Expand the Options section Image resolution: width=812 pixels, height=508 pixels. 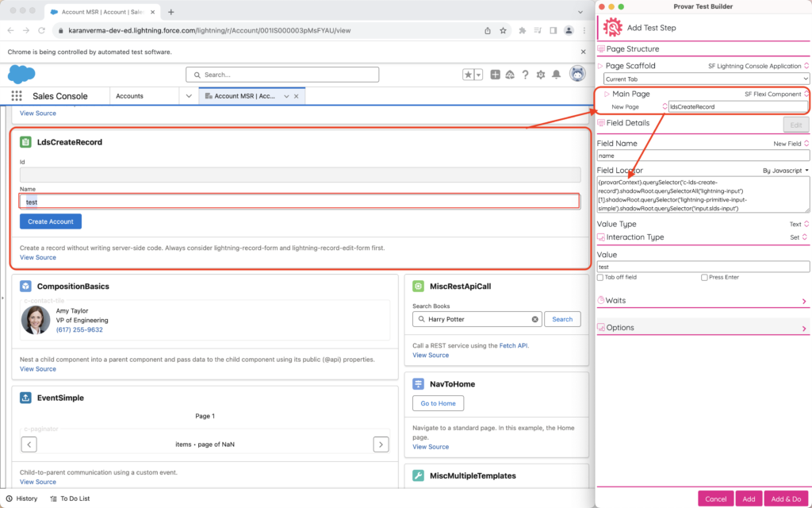[x=703, y=326]
